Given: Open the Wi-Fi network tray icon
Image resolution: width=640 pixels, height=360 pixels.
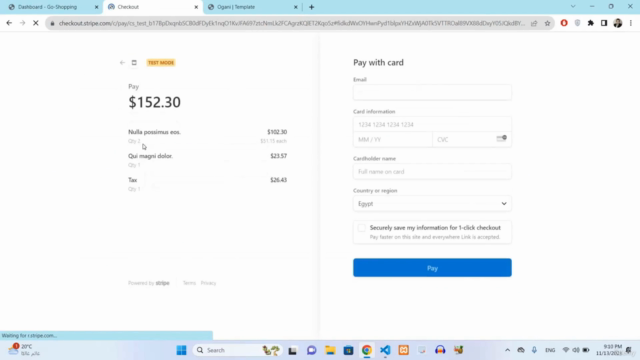Looking at the screenshot, I should tap(566, 350).
